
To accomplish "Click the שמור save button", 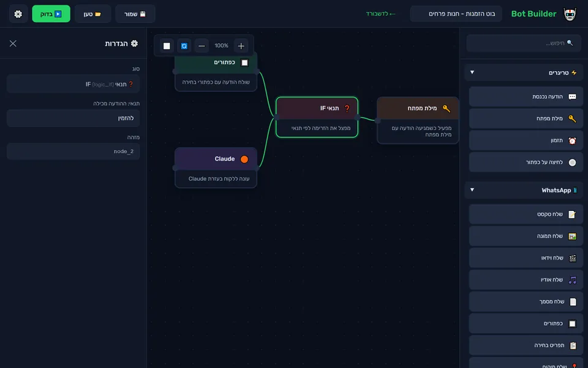I will [x=135, y=14].
